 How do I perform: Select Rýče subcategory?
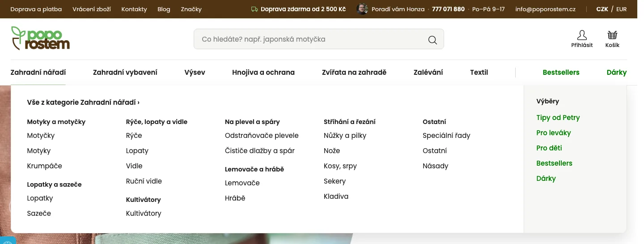point(134,135)
